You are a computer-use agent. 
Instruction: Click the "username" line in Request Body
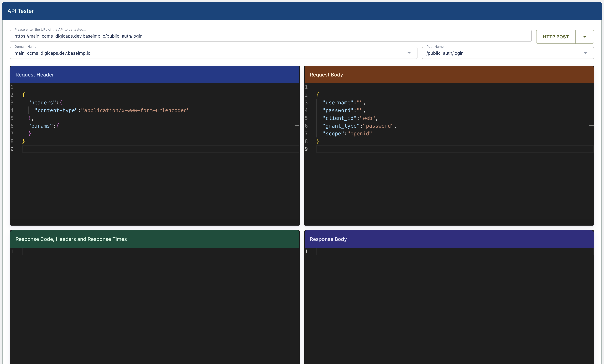[344, 103]
